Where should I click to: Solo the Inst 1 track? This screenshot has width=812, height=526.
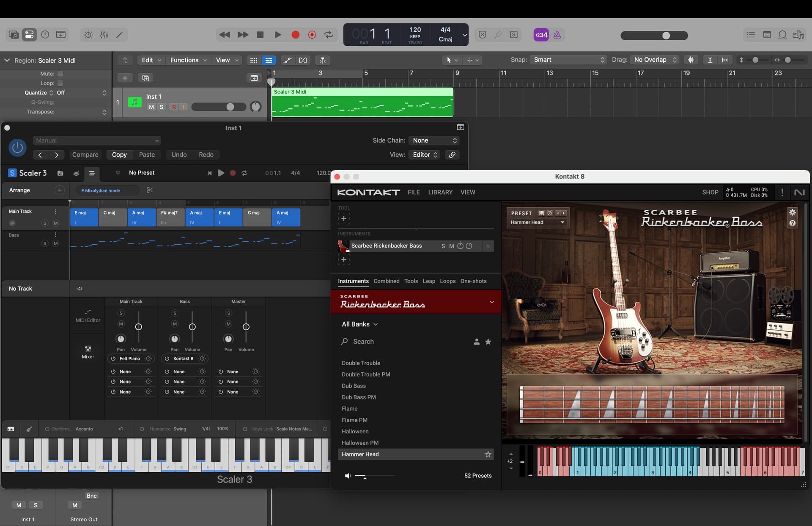(x=161, y=107)
